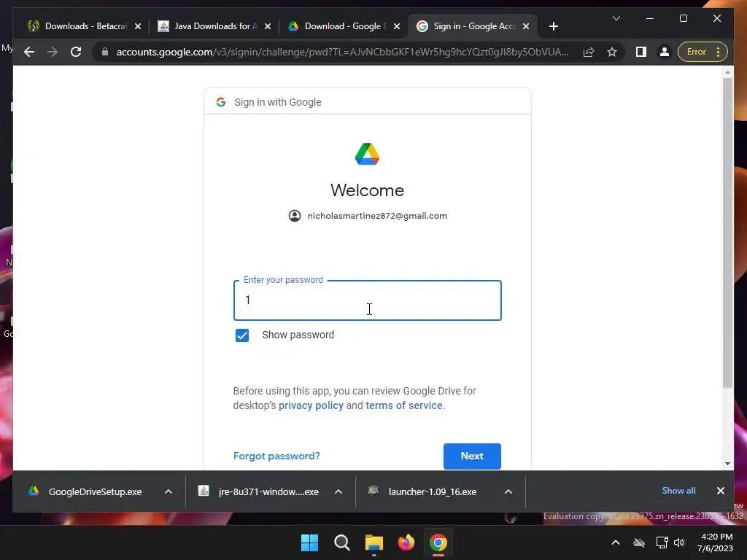Click the Forgot password? link

276,456
